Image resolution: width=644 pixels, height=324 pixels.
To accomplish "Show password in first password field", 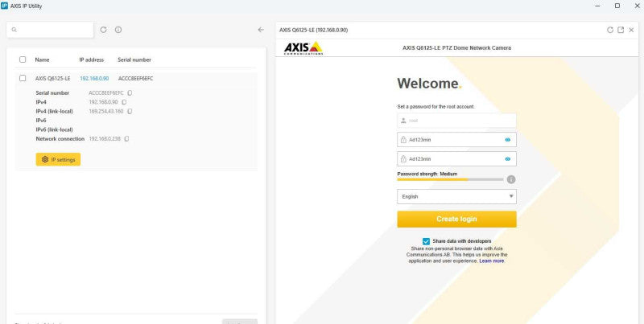I will pyautogui.click(x=508, y=140).
